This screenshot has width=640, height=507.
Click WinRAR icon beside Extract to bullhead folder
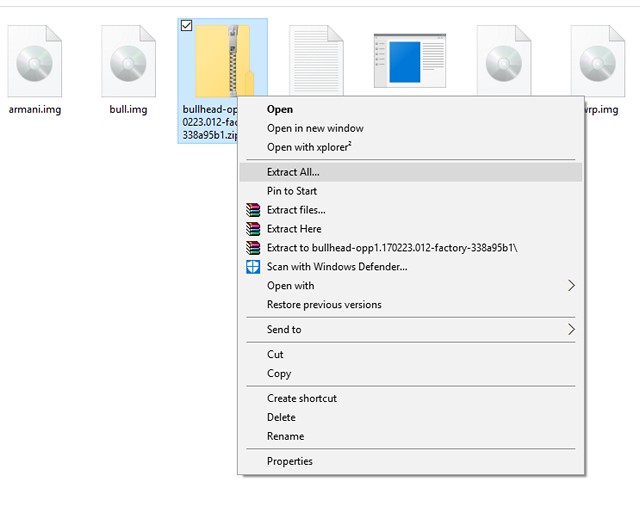coord(253,248)
